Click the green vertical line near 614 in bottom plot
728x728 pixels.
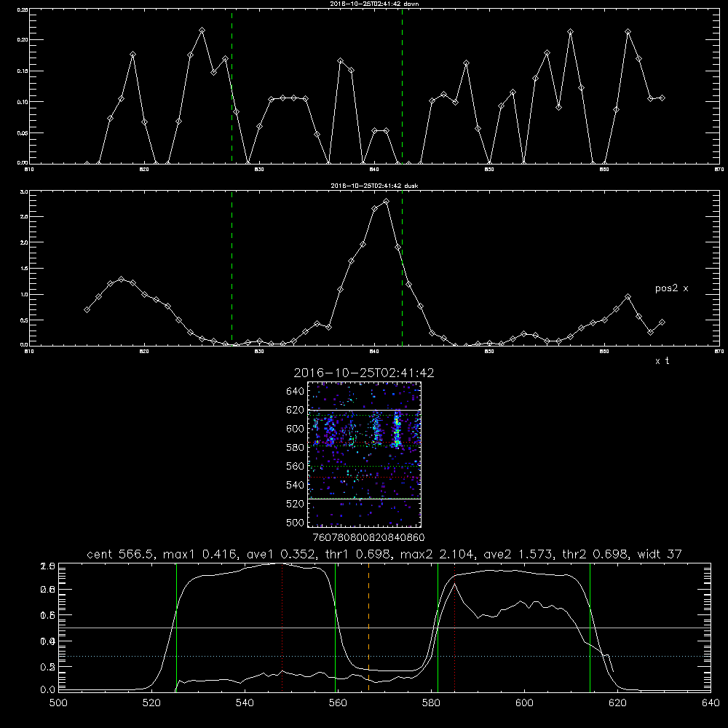click(590, 627)
